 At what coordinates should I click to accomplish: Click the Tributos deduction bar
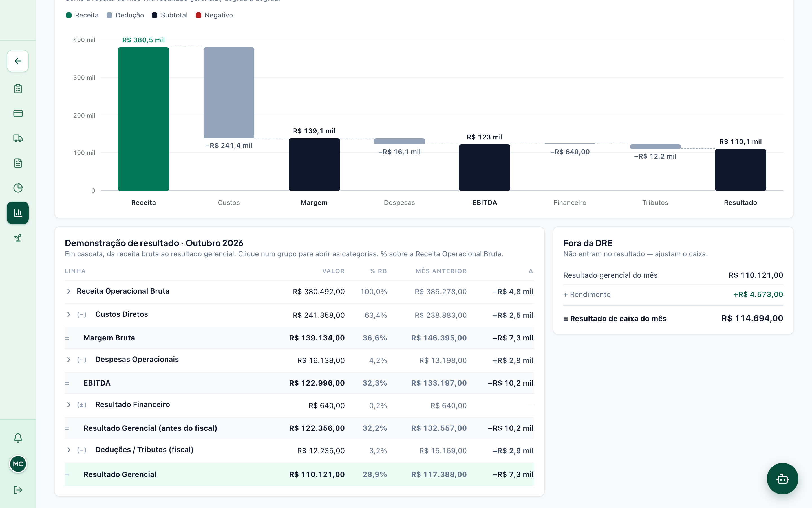655,146
